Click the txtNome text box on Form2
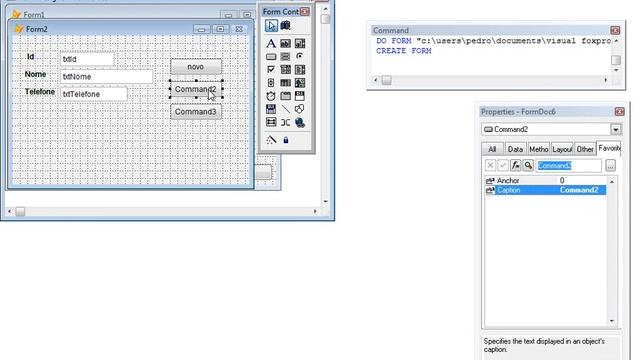Viewport: 640px width, 360px height. tap(107, 77)
